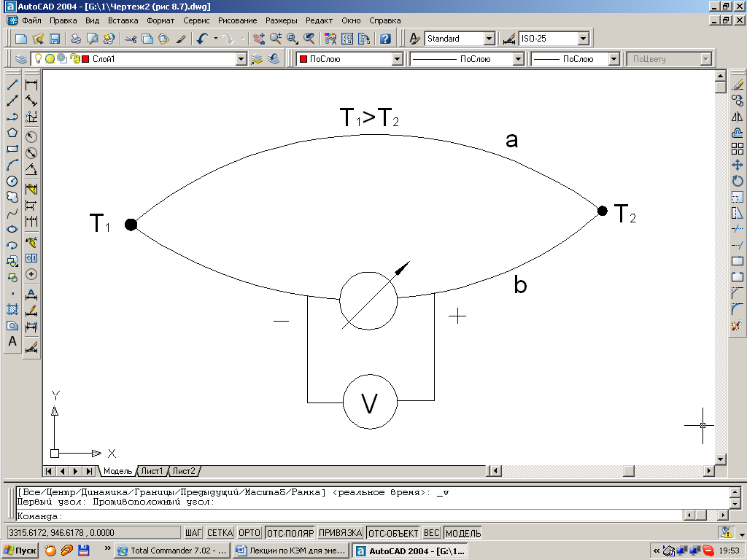This screenshot has height=560, width=747.
Task: Select the Spline drawing tool
Action: [12, 214]
